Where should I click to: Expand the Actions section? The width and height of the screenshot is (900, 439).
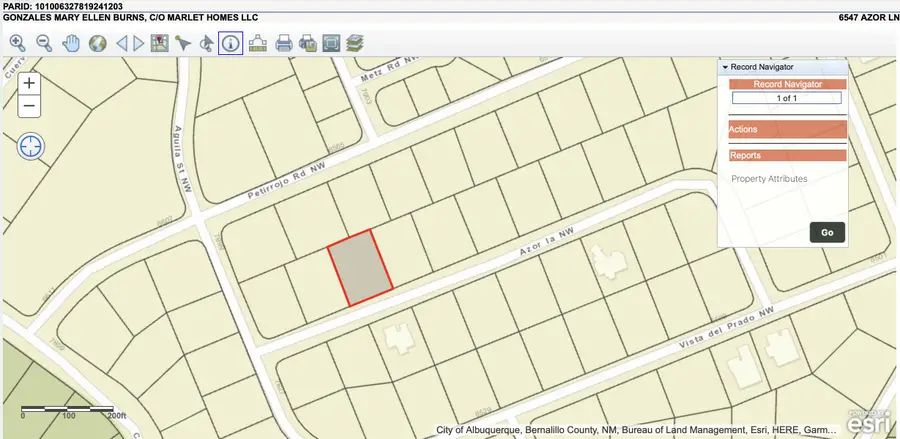[x=786, y=129]
